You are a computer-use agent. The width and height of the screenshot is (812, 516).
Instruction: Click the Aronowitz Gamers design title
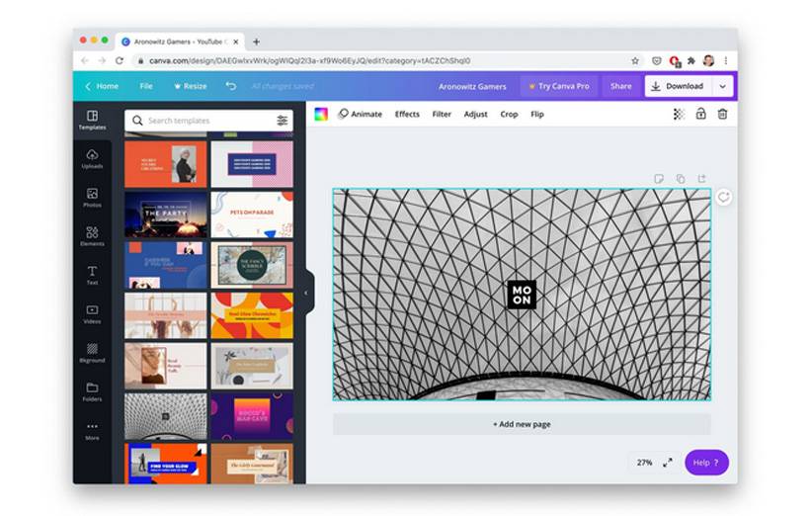click(x=472, y=86)
